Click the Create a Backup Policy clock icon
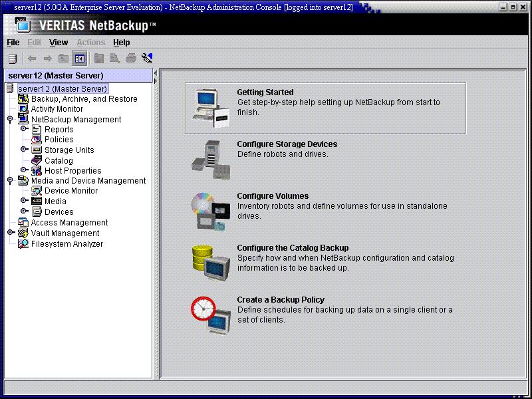 211,316
